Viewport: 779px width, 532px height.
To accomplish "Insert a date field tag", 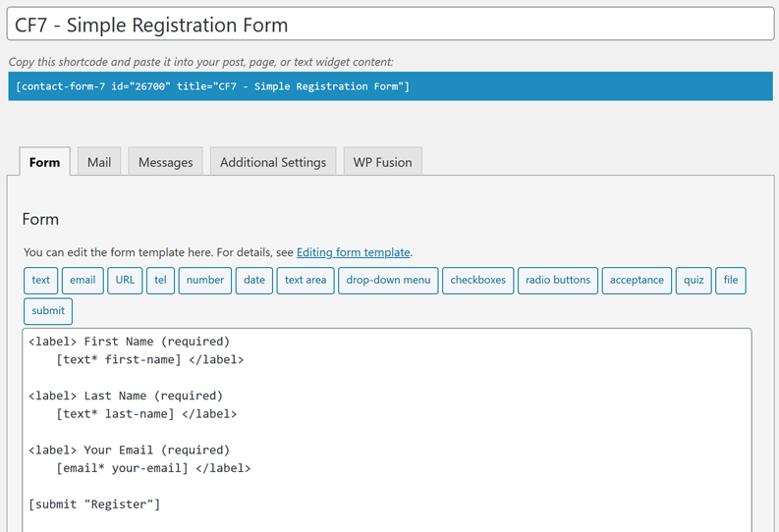I will [x=253, y=281].
